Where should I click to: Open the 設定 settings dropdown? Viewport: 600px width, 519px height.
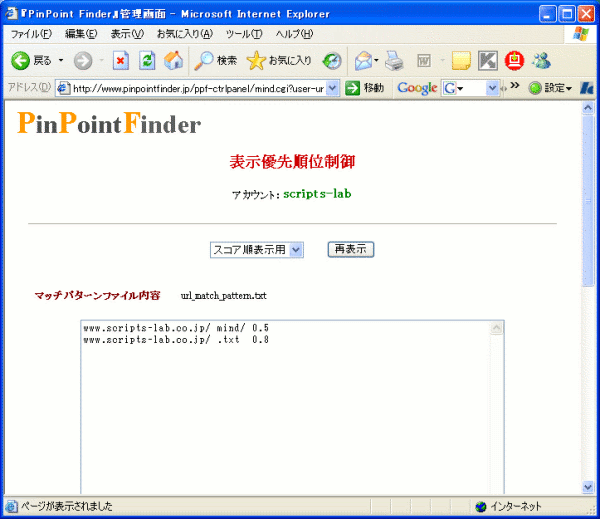point(551,88)
